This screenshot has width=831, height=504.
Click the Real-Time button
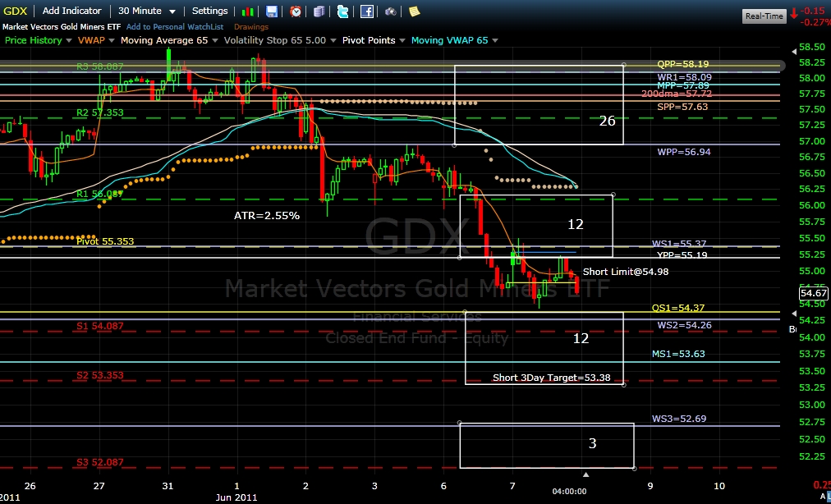[x=764, y=16]
